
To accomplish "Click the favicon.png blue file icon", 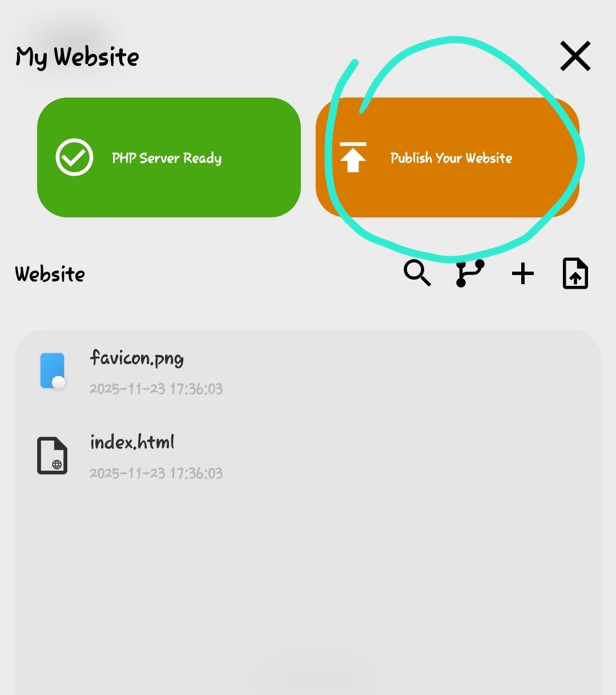I will (53, 371).
